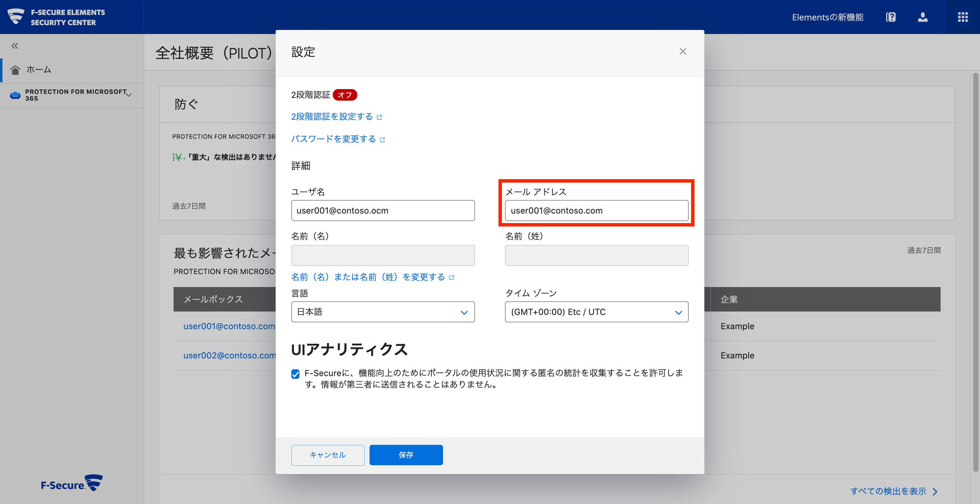Click the ユーザ名 input field
The width and height of the screenshot is (980, 504).
point(383,211)
